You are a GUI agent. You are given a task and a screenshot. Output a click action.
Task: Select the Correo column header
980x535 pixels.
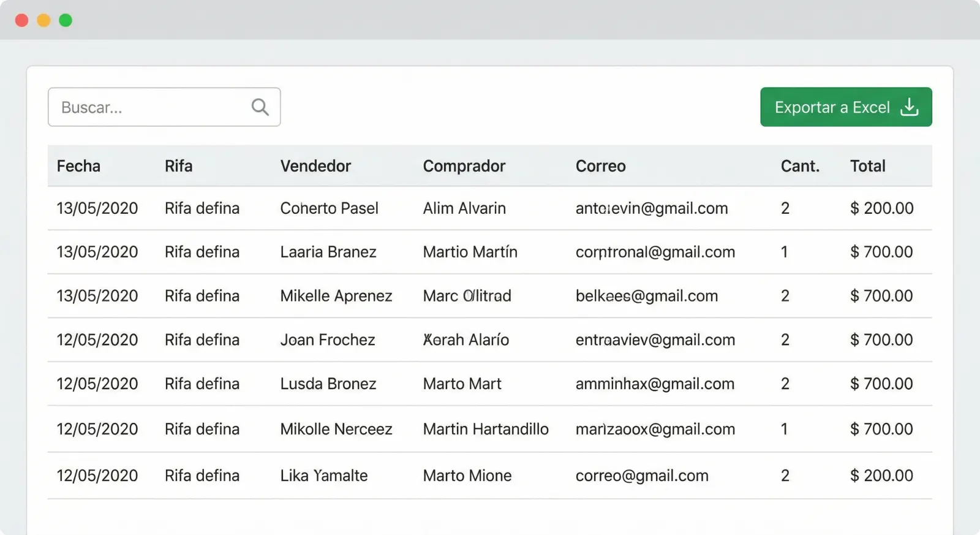600,166
